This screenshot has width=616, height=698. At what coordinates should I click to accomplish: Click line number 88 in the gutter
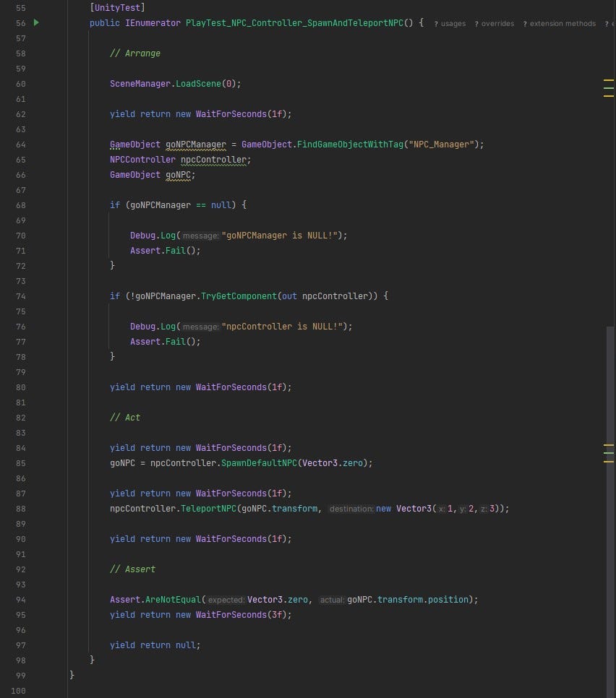point(20,509)
